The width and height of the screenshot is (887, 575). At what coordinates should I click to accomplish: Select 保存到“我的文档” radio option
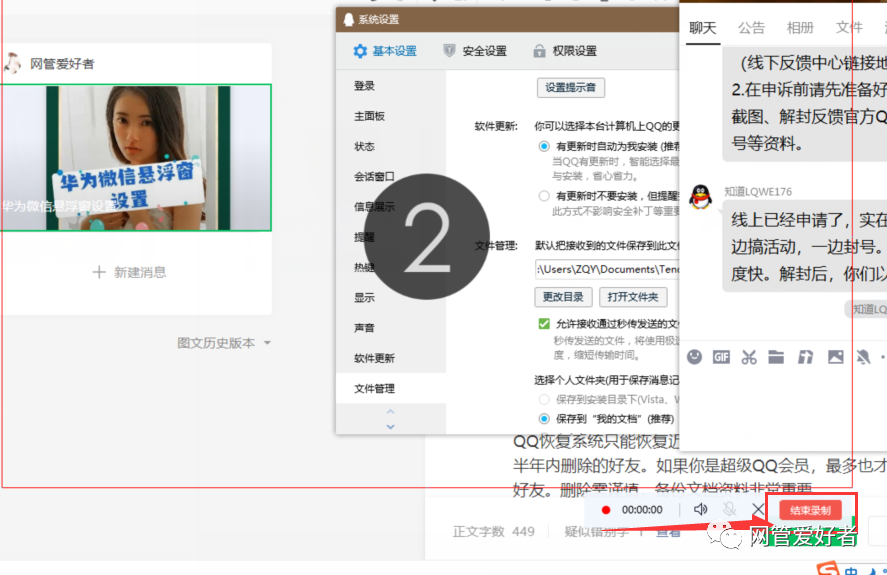[x=544, y=419]
